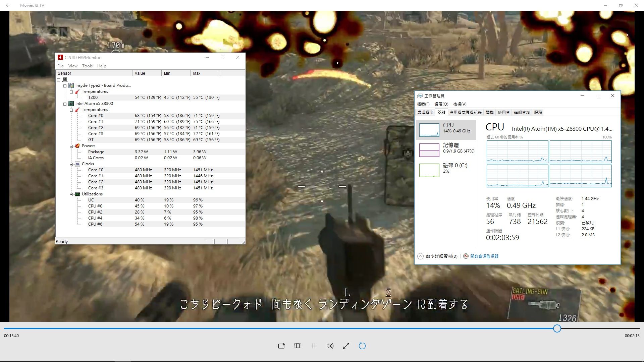Click the Task Manager title bar icon
This screenshot has width=644, height=362.
[420, 96]
